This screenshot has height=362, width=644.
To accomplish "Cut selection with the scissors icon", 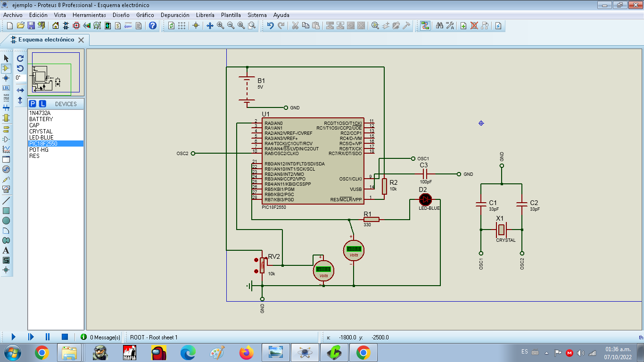I will 295,25.
